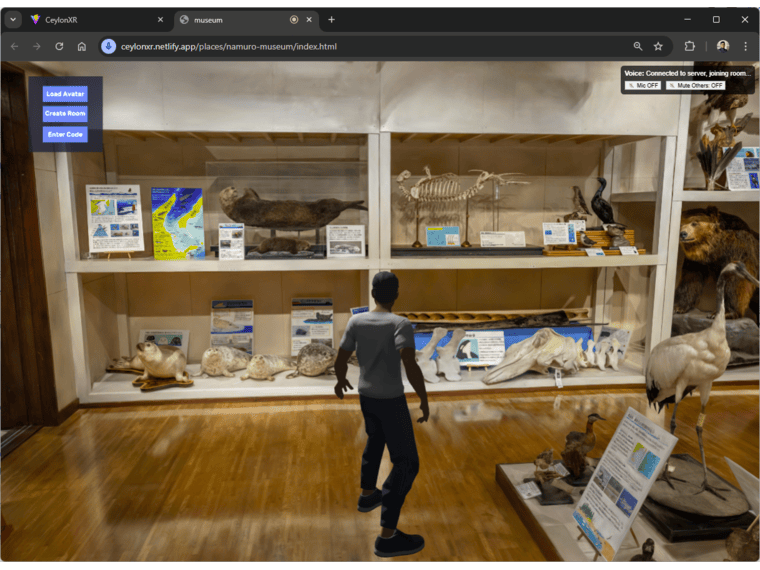Toggle Mute Others OFF switch
The height and width of the screenshot is (570, 760).
point(695,86)
